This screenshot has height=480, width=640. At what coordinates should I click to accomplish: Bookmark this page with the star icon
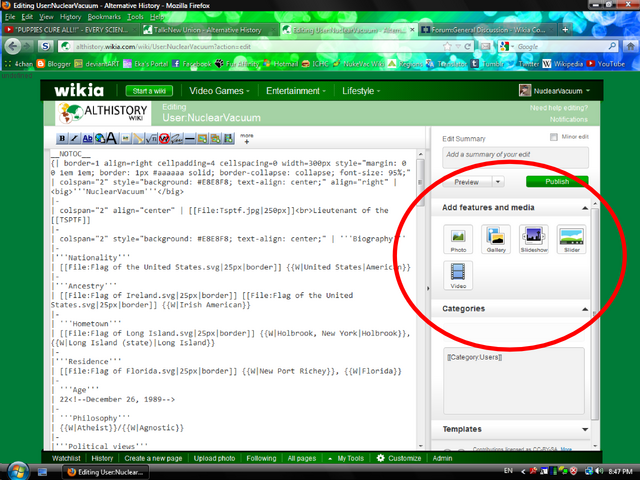pos(447,47)
